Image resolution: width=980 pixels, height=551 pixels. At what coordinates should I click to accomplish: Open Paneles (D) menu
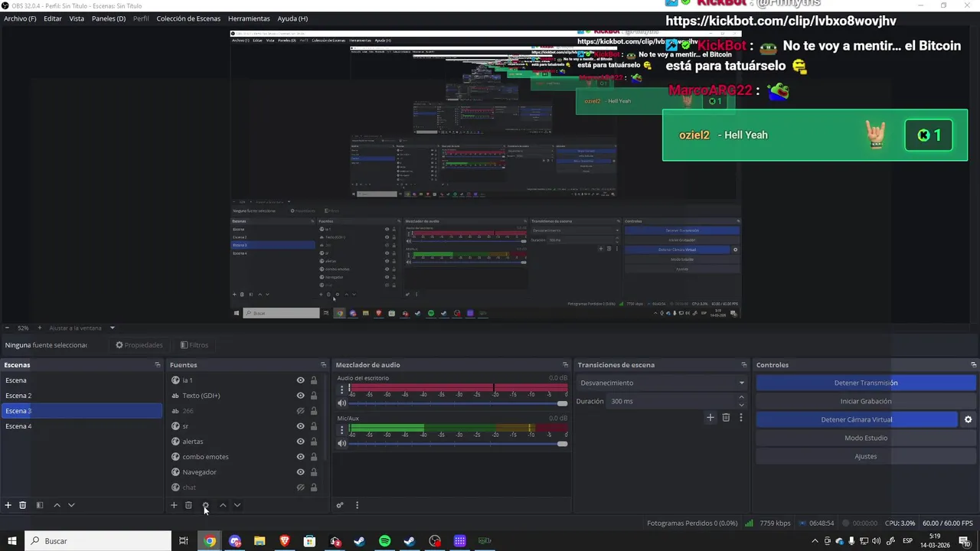tap(109, 18)
